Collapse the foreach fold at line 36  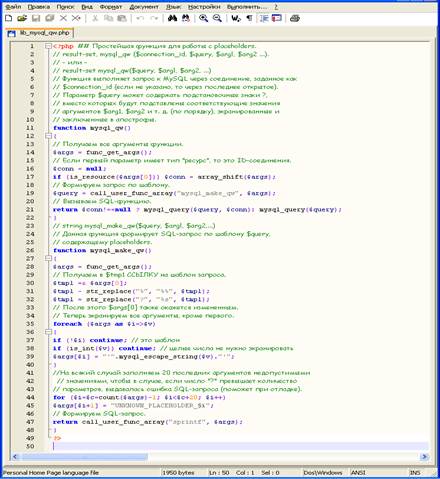(x=48, y=332)
